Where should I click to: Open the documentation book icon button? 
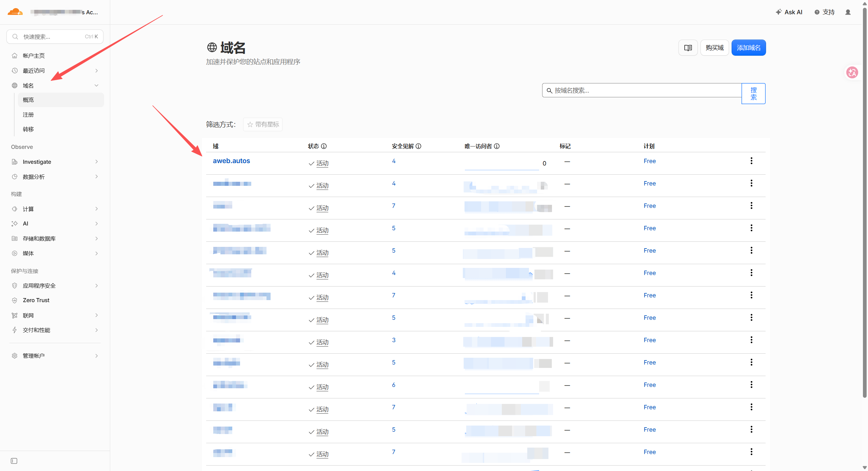[x=688, y=48]
